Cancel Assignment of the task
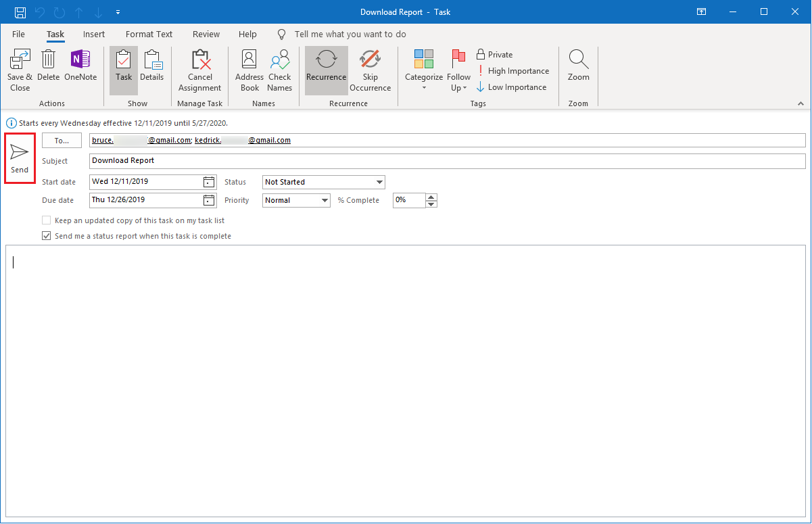812x524 pixels. 200,70
